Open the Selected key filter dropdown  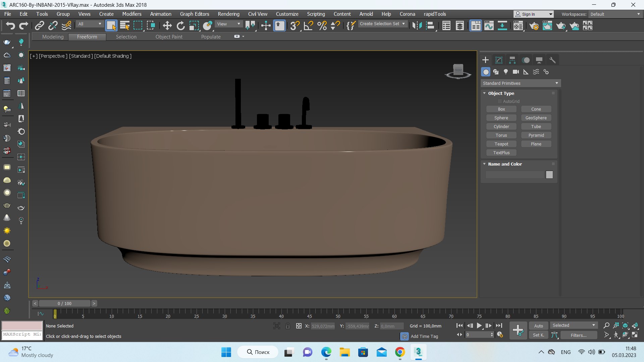pyautogui.click(x=574, y=325)
